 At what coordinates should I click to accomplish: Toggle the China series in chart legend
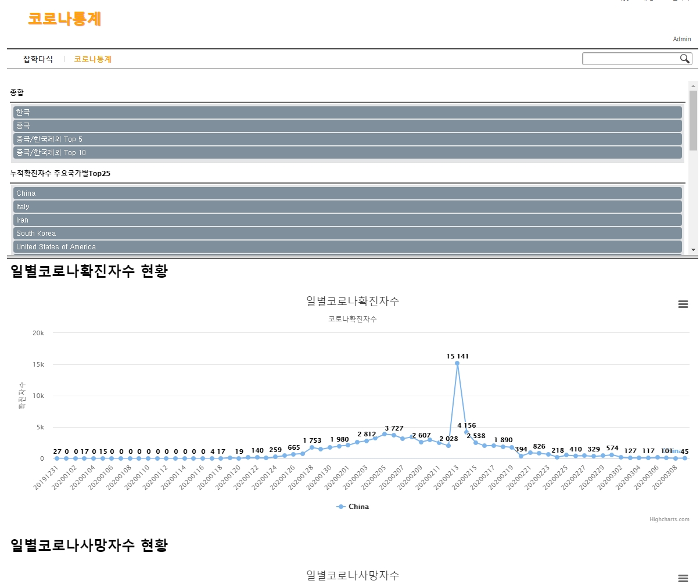point(353,507)
